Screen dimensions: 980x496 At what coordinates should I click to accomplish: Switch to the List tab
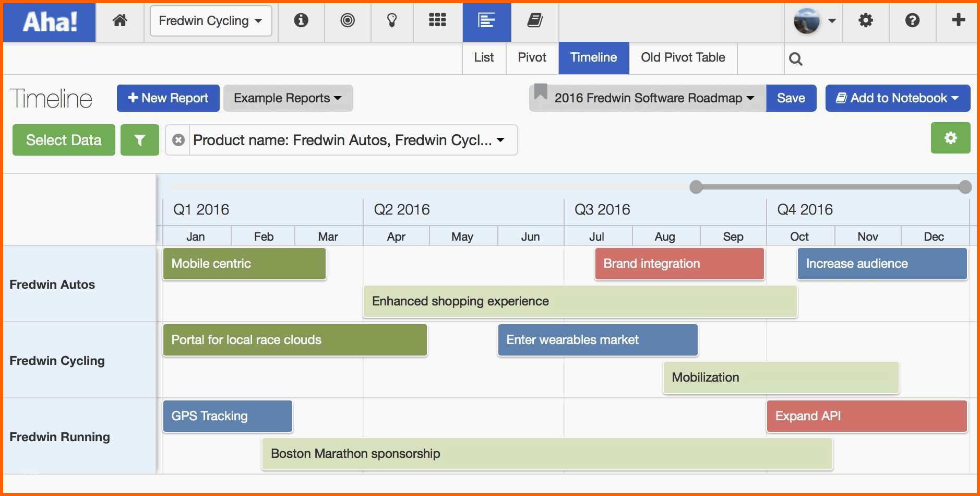[484, 57]
